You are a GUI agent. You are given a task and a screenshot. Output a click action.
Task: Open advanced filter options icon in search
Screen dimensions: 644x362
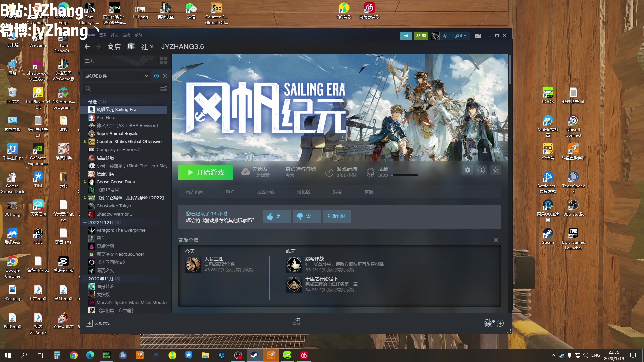pyautogui.click(x=164, y=89)
